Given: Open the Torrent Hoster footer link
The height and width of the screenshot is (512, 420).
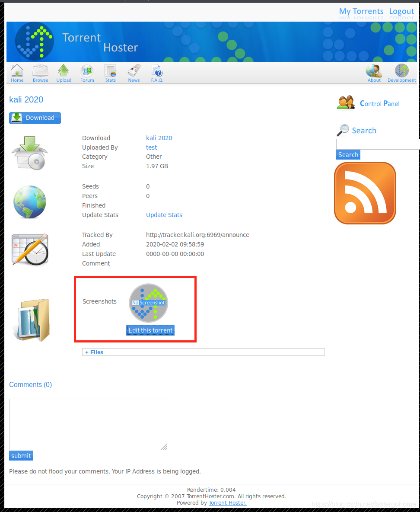Looking at the screenshot, I should point(227,502).
